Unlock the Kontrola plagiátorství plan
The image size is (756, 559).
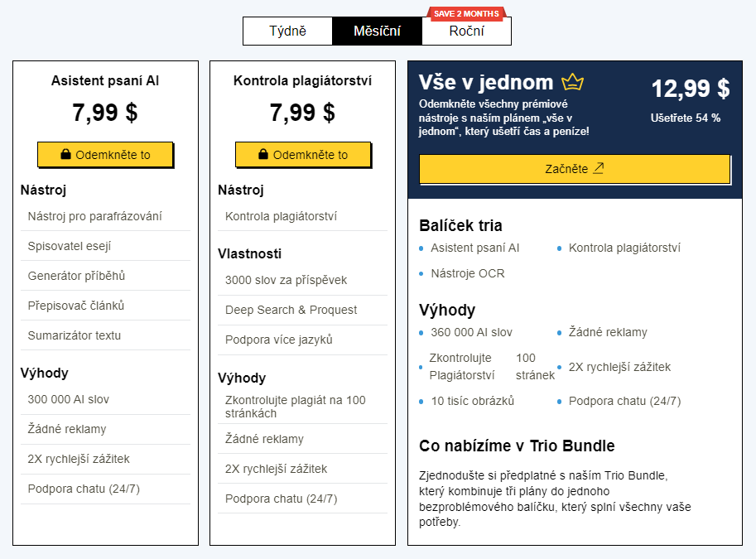click(x=303, y=155)
